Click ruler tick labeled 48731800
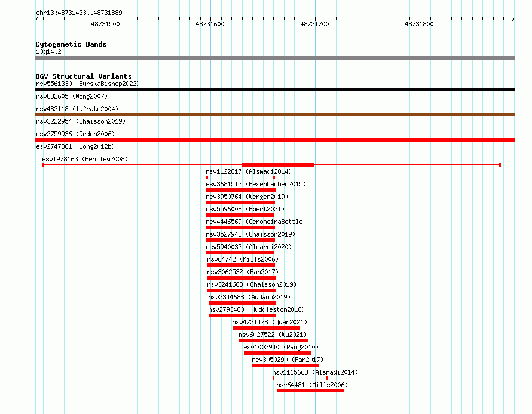The width and height of the screenshot is (532, 414). coord(419,24)
